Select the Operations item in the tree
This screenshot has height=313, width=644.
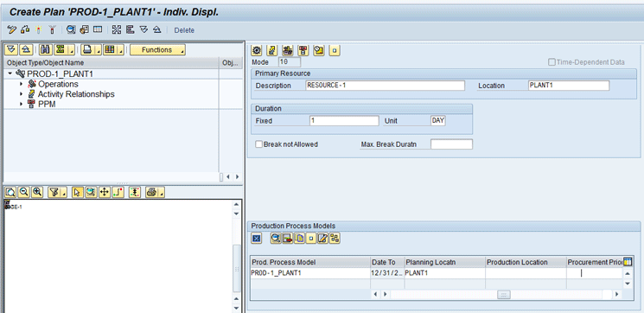click(58, 84)
